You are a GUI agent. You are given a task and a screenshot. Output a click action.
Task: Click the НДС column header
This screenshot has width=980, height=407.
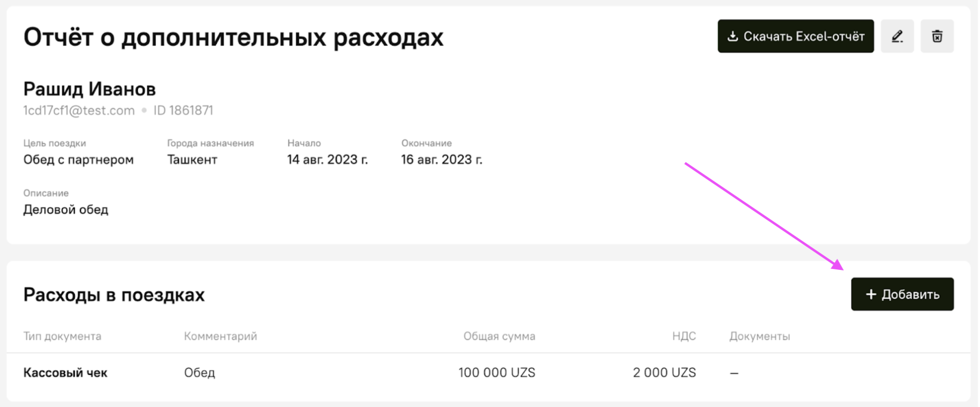click(684, 336)
